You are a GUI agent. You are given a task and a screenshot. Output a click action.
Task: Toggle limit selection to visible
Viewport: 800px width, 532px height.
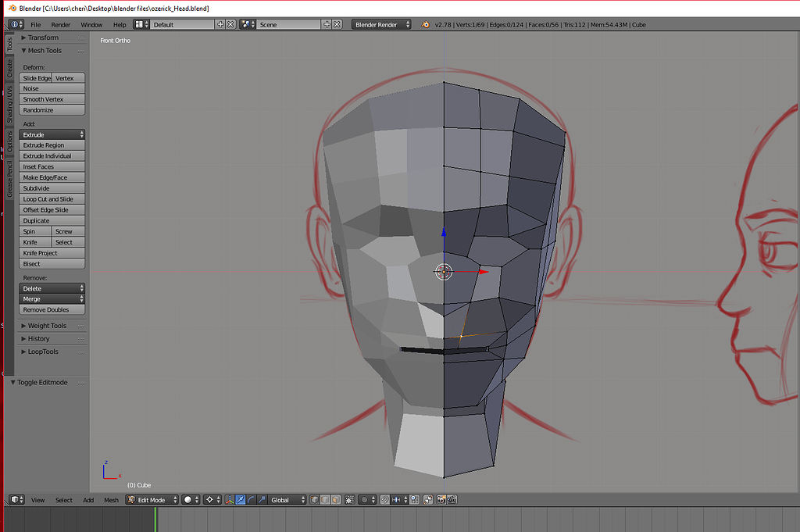coord(349,500)
